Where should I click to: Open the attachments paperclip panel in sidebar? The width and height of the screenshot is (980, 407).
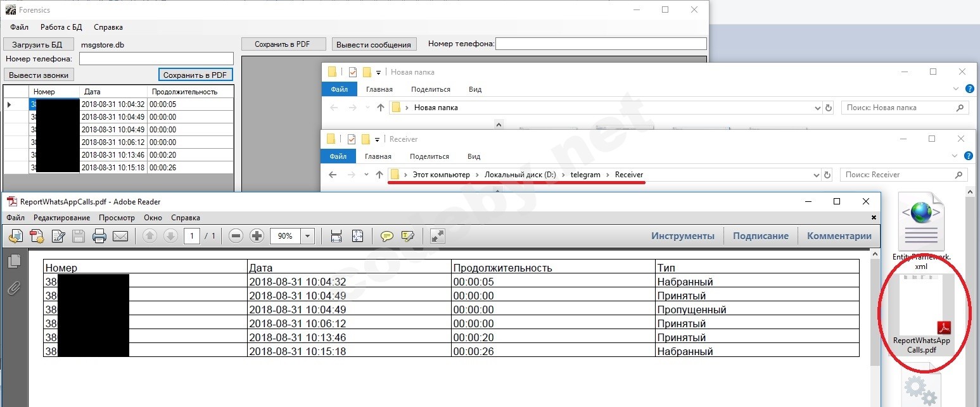14,289
